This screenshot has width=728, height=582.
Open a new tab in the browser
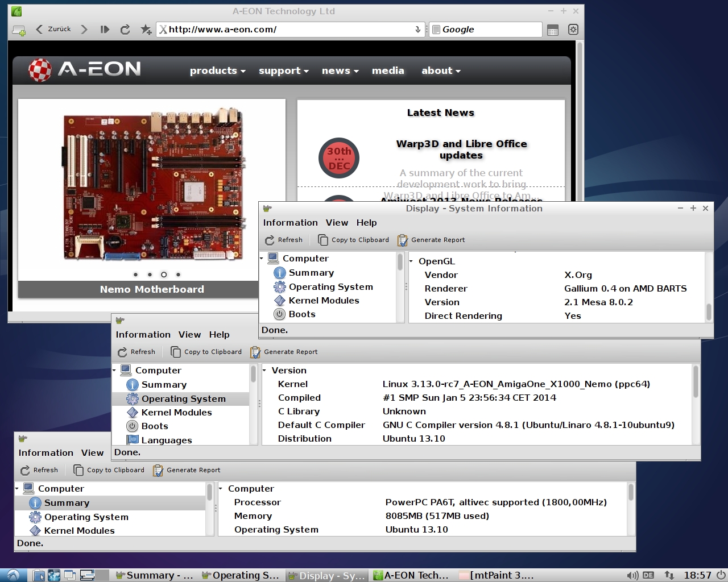point(19,30)
